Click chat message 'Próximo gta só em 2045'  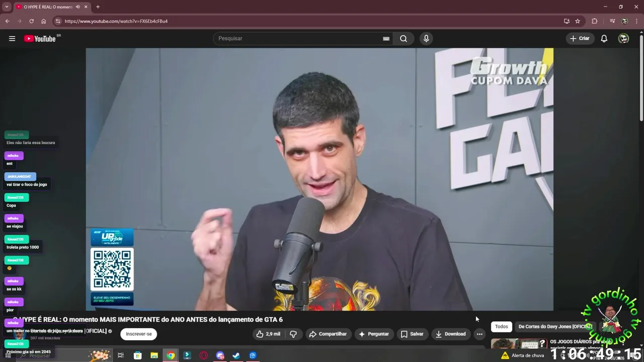[29, 352]
